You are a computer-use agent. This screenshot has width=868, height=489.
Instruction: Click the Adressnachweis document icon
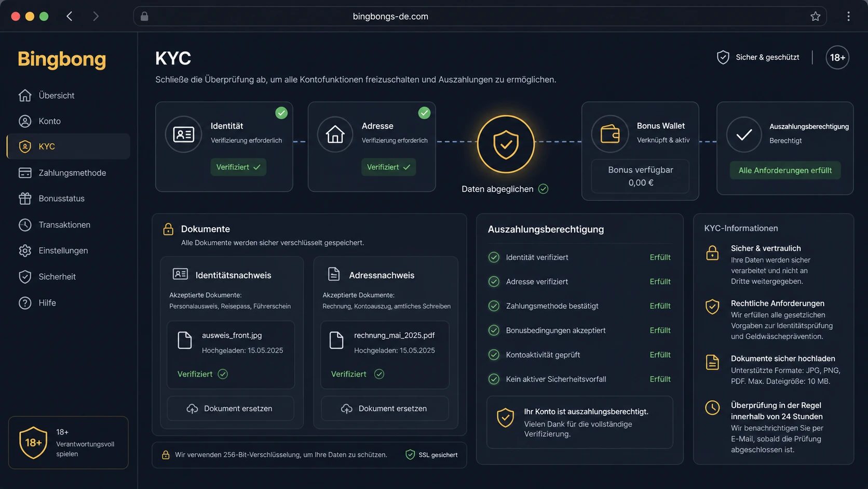(x=334, y=274)
